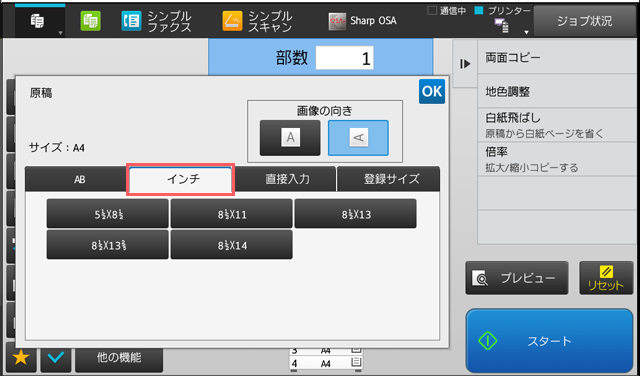Switch to the AB size tab
Screen dimensions: 640x376
click(x=77, y=179)
